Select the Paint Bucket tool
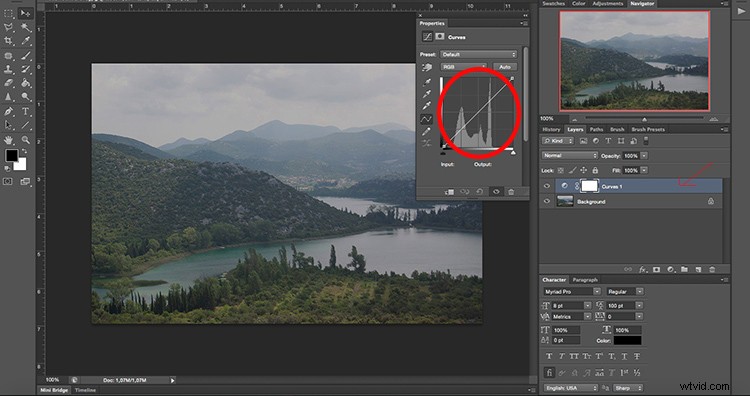 click(x=26, y=83)
